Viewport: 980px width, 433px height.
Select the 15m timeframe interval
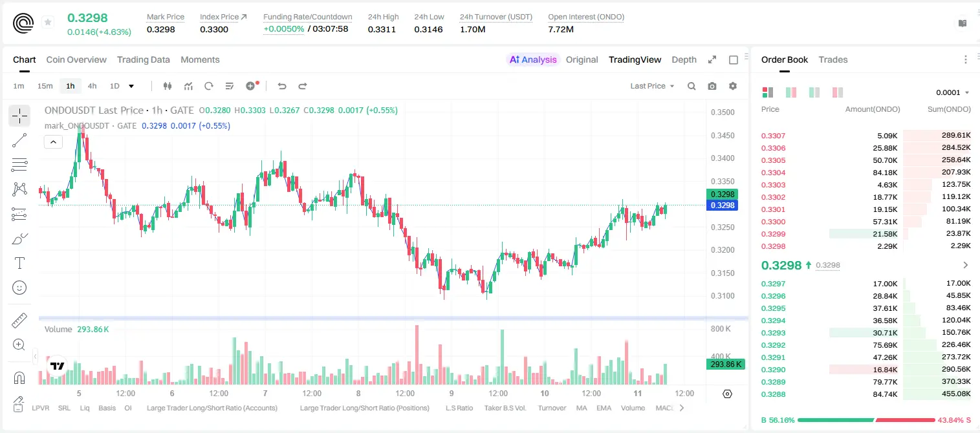(45, 86)
